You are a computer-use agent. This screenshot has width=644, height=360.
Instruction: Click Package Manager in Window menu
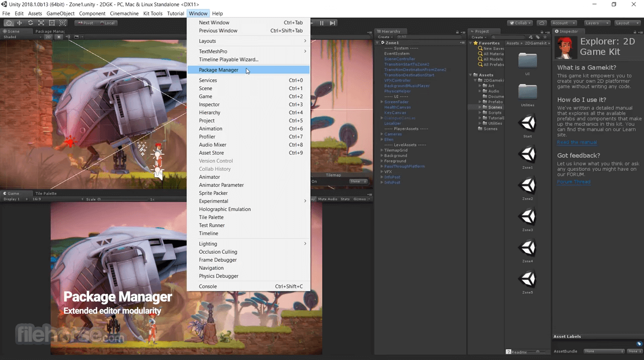coord(249,70)
